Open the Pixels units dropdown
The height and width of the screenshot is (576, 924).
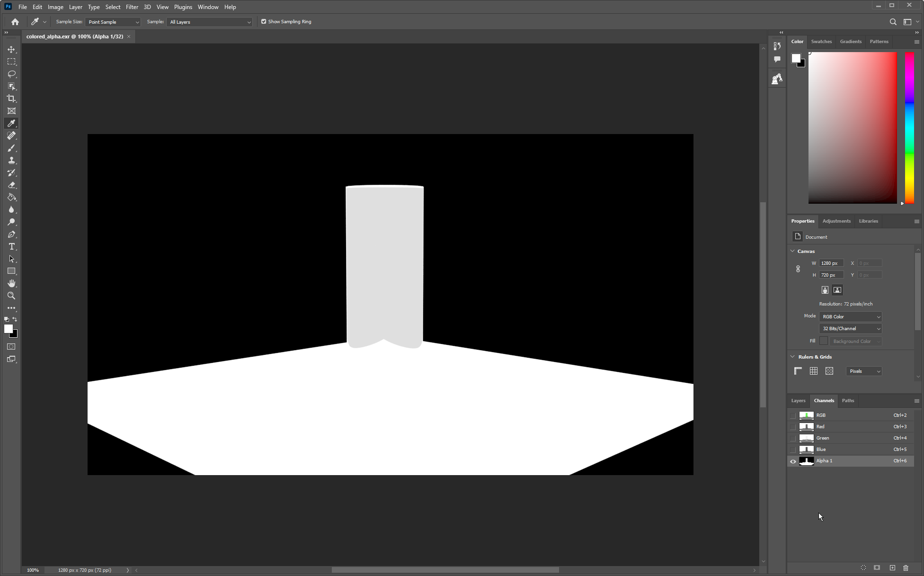pos(864,371)
